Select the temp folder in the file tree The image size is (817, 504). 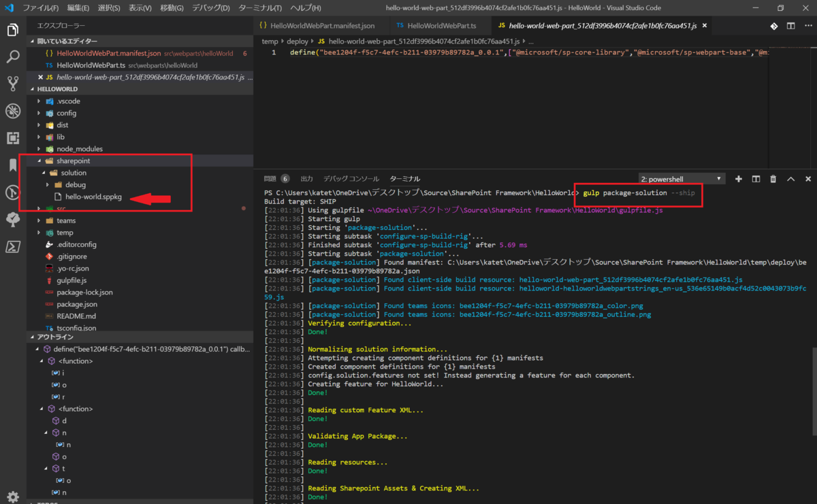point(140,233)
